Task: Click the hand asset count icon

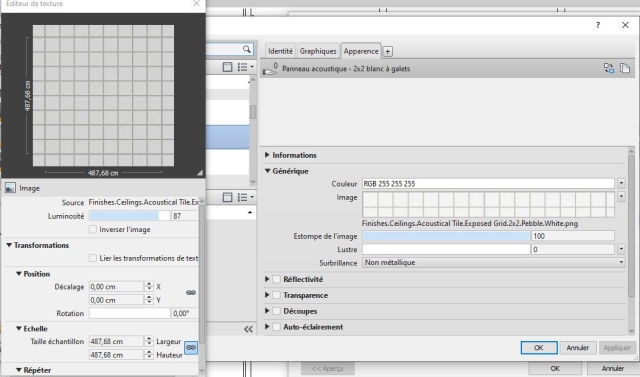Action: tap(270, 69)
